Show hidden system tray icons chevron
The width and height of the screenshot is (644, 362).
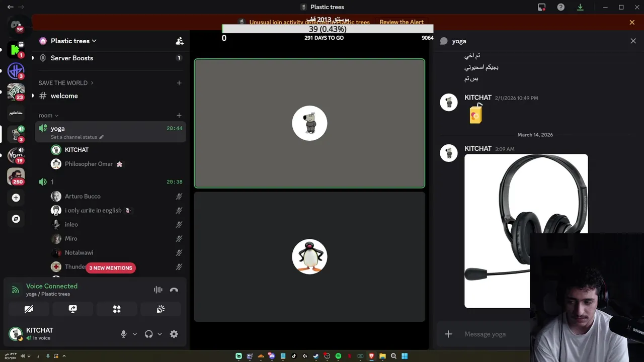pyautogui.click(x=64, y=356)
